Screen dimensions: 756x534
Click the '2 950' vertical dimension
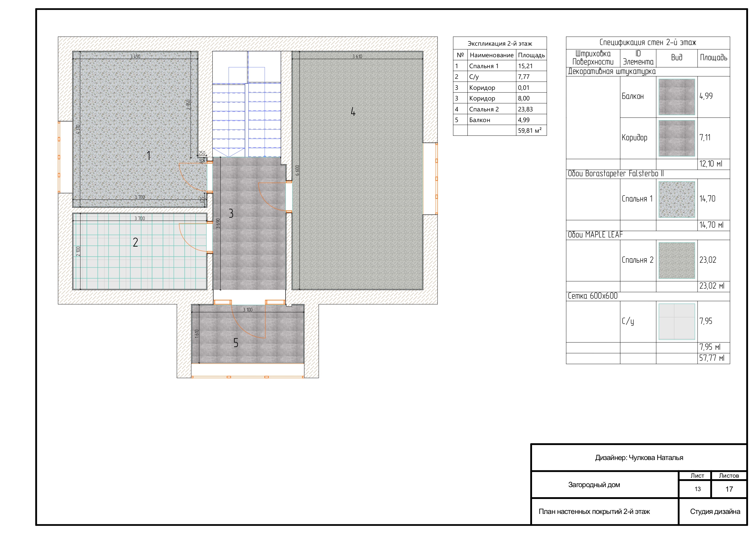(188, 105)
